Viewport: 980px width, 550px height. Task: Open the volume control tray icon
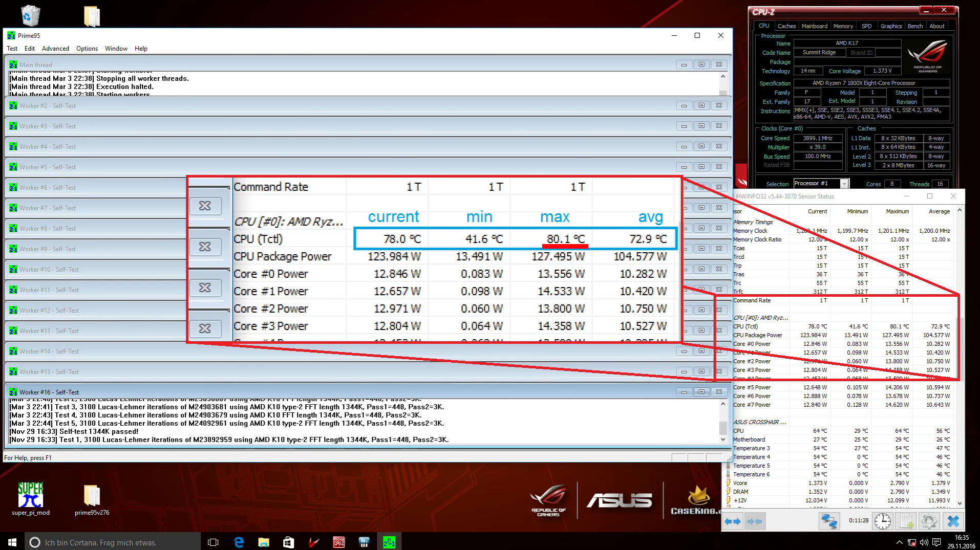(924, 542)
